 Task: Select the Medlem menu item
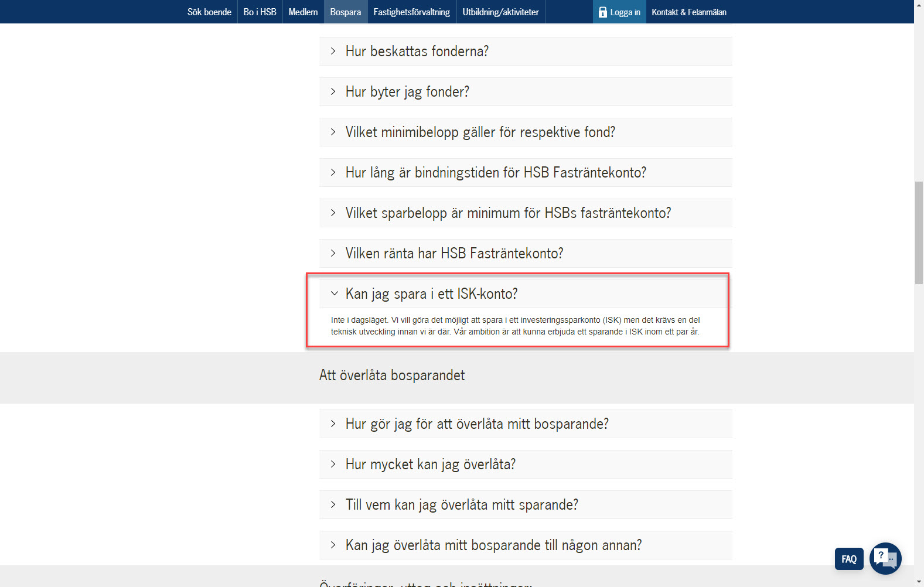303,12
